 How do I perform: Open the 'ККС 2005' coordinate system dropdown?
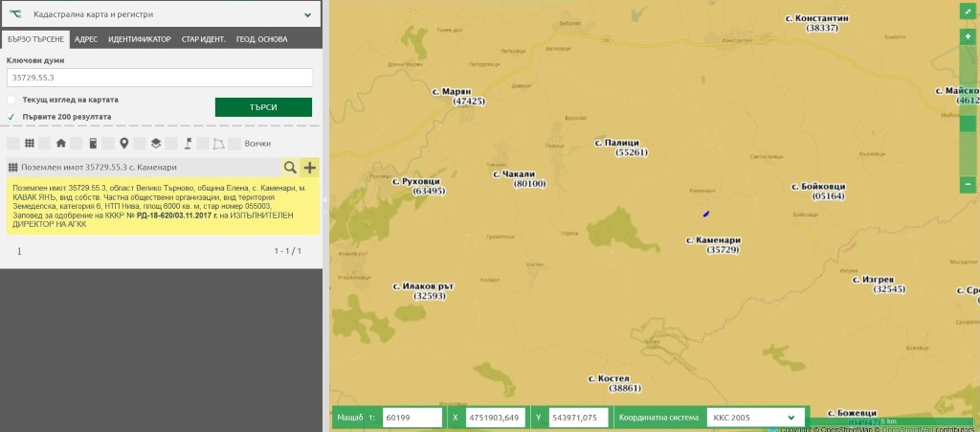tap(753, 418)
